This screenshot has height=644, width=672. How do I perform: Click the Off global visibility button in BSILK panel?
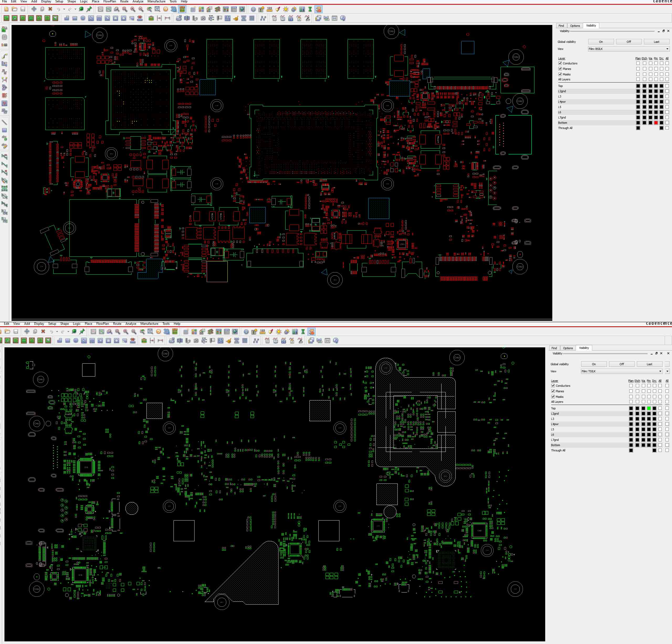(628, 42)
